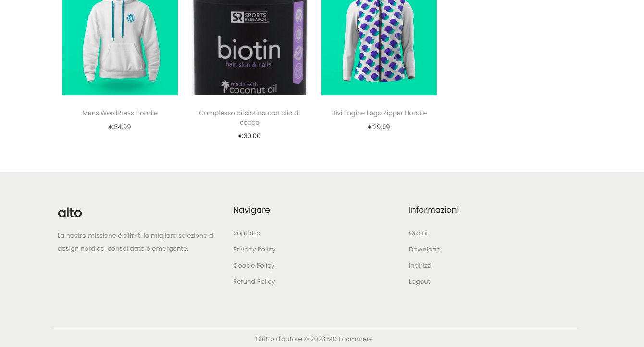Viewport: 644px width, 347px height.
Task: Click the €34.99 hoodie price
Action: (x=120, y=127)
